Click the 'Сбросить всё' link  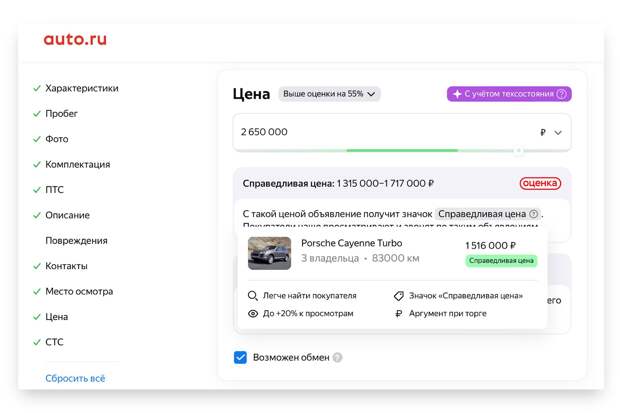[x=75, y=378]
